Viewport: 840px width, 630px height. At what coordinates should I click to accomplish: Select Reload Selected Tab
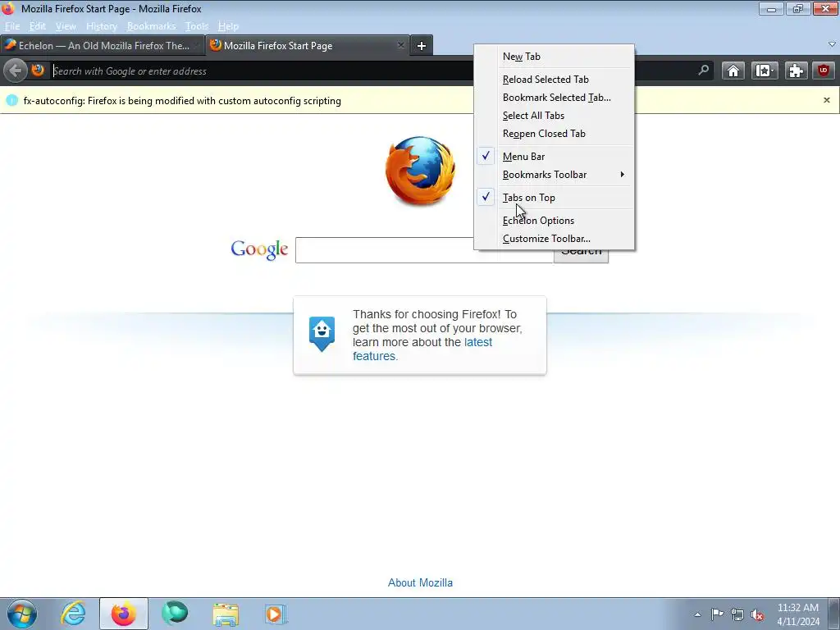point(554,80)
